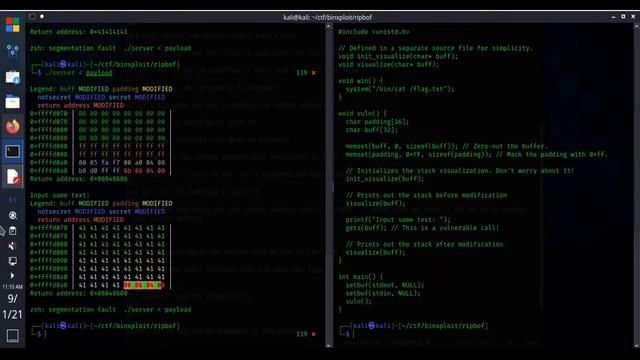
Task: Click the row '80 85 fa f7 00 a0 04 08'
Action: 122,162
